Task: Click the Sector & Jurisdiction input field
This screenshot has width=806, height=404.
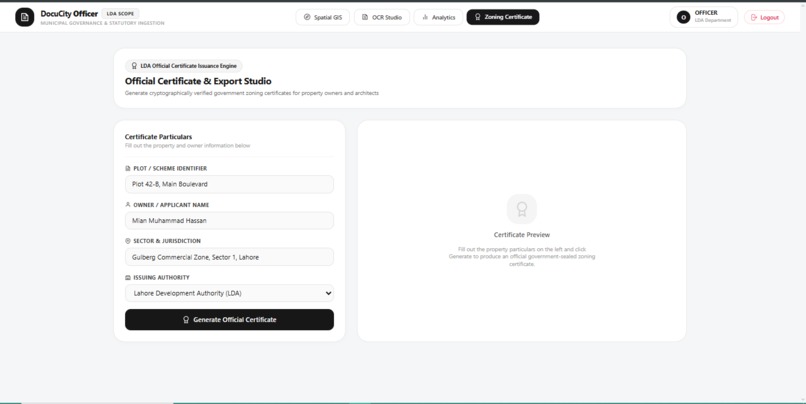Action: point(229,257)
